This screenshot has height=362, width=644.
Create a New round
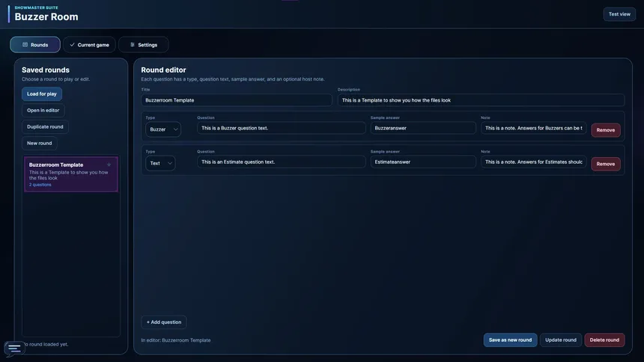40,144
